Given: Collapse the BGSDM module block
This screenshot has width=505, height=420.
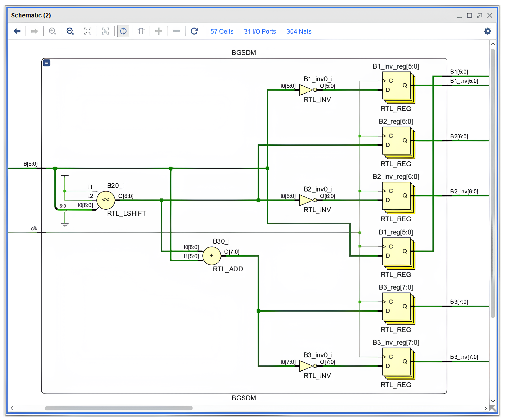Looking at the screenshot, I should point(47,63).
